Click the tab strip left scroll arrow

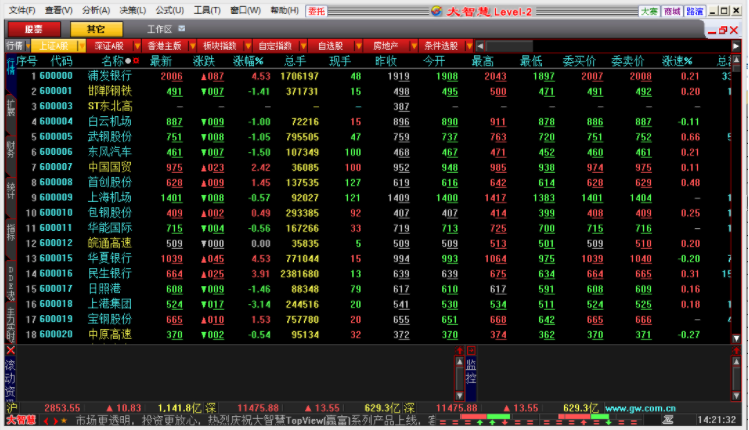(481, 46)
